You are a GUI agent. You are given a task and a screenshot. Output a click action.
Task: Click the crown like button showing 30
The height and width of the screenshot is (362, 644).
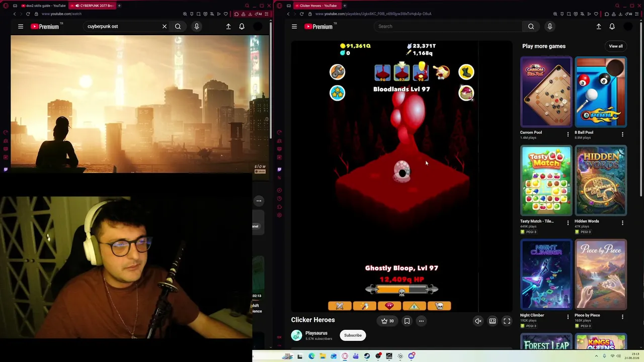pyautogui.click(x=387, y=321)
